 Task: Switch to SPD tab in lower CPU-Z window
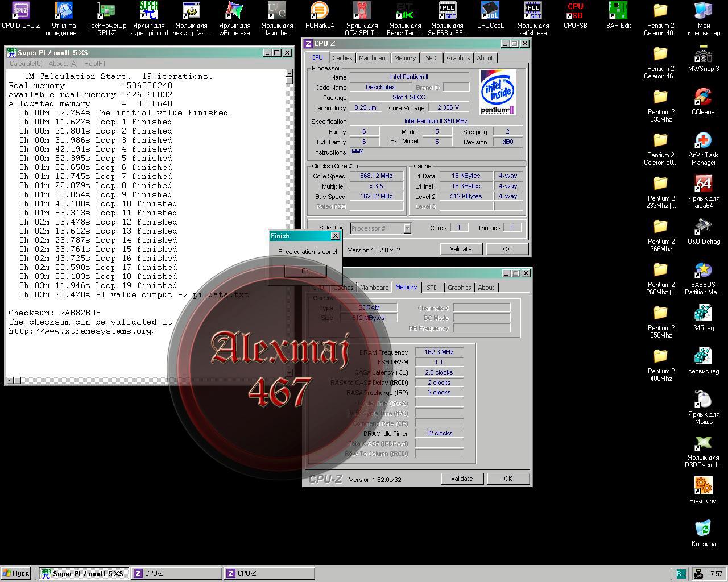[432, 288]
